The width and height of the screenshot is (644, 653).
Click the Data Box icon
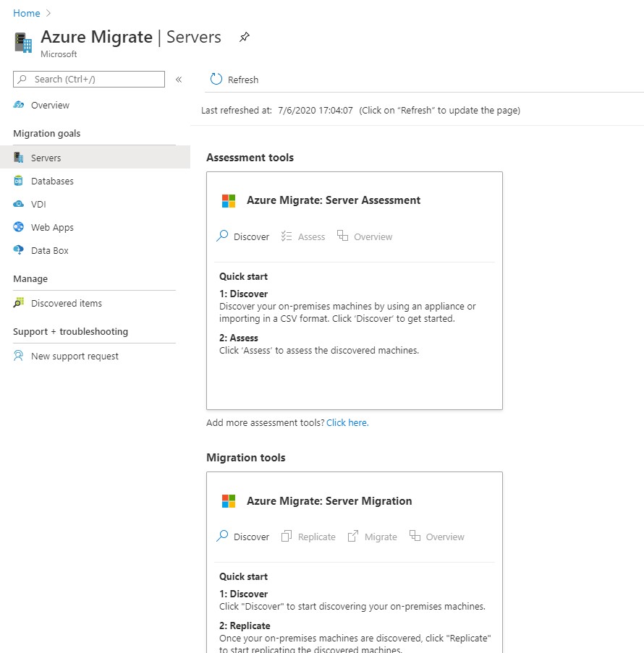pyautogui.click(x=18, y=250)
